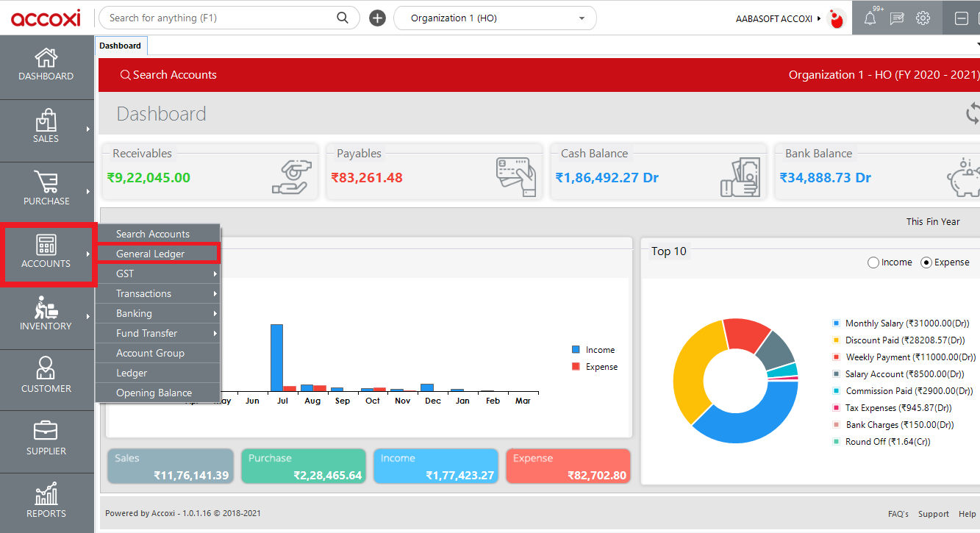The image size is (980, 533).
Task: Open the Organization 1 (HO) dropdown
Action: coord(494,18)
